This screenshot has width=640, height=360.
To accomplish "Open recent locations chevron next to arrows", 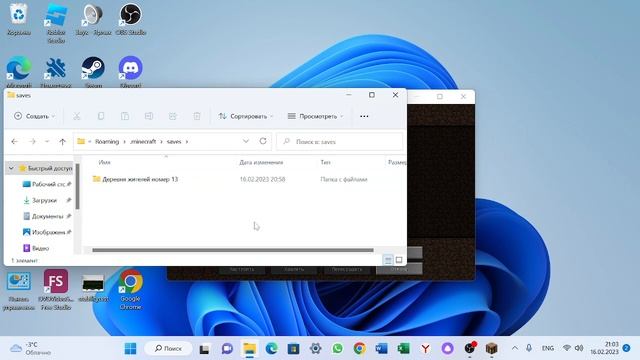I will [x=47, y=142].
